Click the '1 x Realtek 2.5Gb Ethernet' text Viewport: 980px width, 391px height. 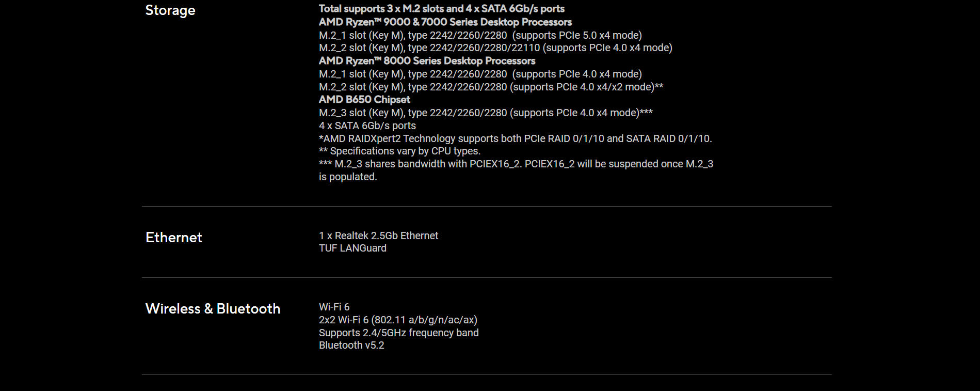(378, 236)
